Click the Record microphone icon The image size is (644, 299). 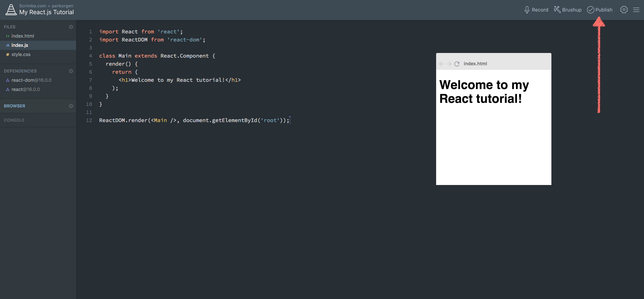[x=527, y=10]
